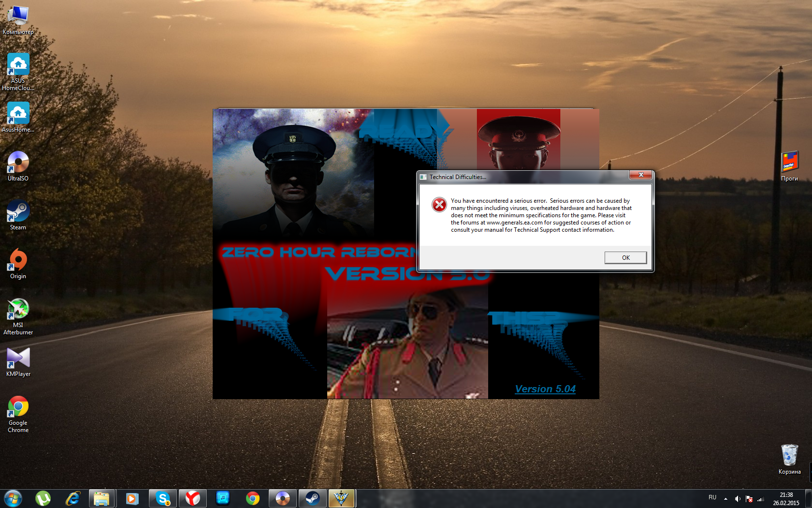The height and width of the screenshot is (508, 812).
Task: Click the Show Desktop strip on the taskbar
Action: 809,499
